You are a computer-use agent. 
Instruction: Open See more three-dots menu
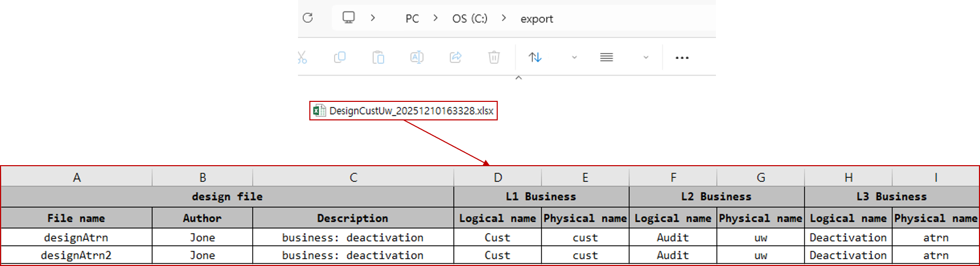coord(682,58)
